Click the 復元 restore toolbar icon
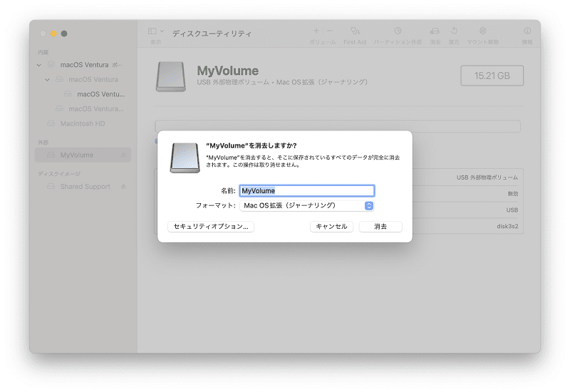570x392 pixels. [454, 31]
